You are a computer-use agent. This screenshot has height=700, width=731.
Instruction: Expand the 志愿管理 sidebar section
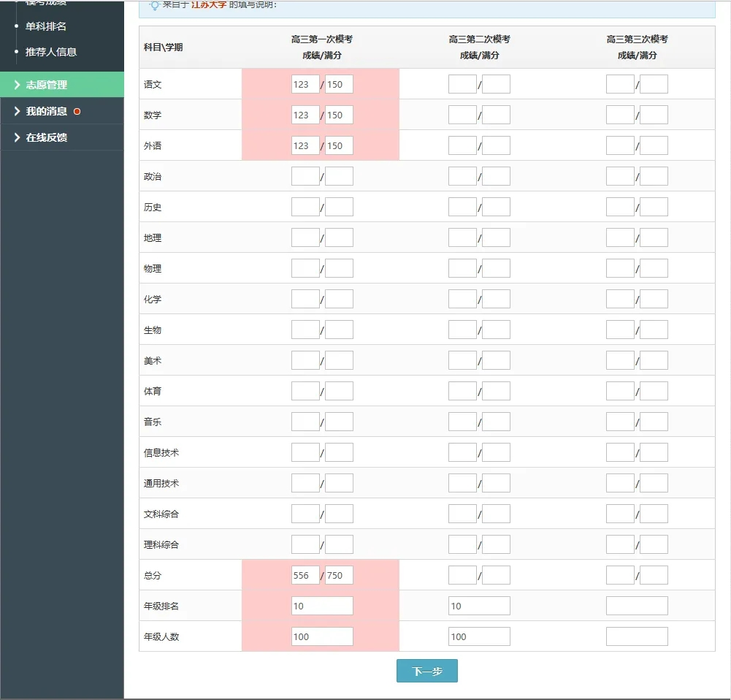[46, 85]
